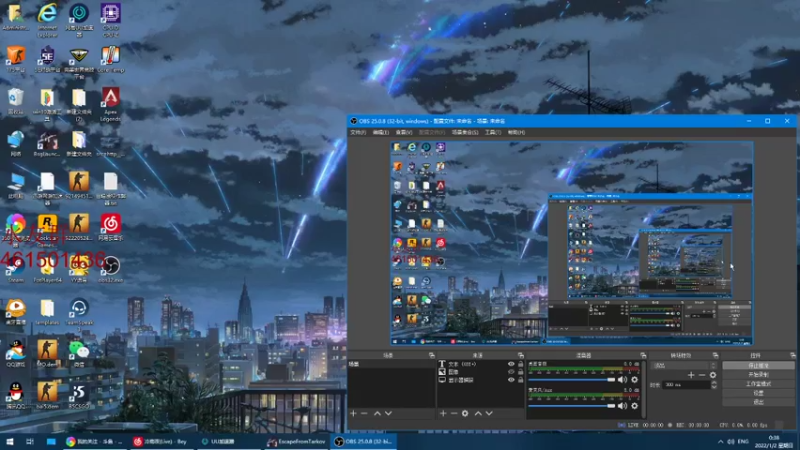Open OBS 设置 settings button
The width and height of the screenshot is (800, 450).
pyautogui.click(x=759, y=393)
